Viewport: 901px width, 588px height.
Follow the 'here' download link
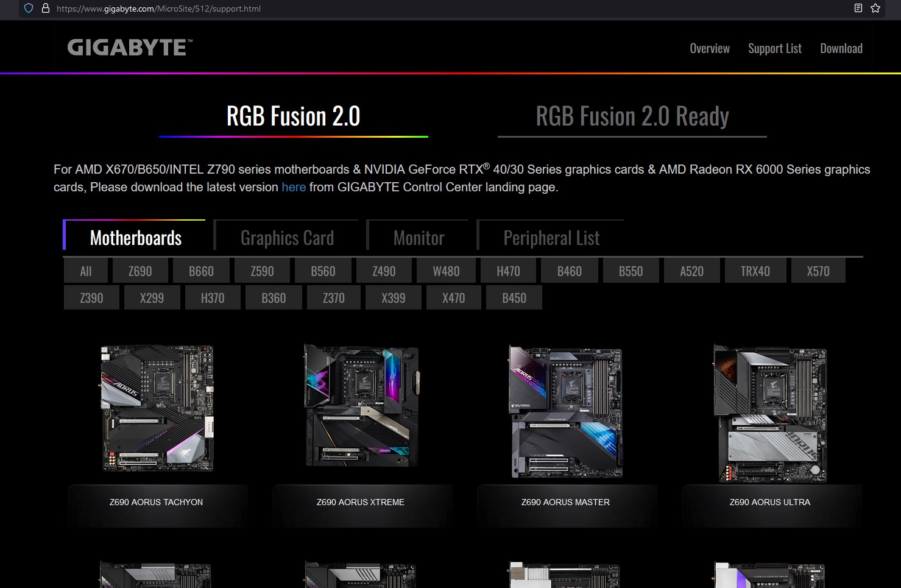click(294, 187)
